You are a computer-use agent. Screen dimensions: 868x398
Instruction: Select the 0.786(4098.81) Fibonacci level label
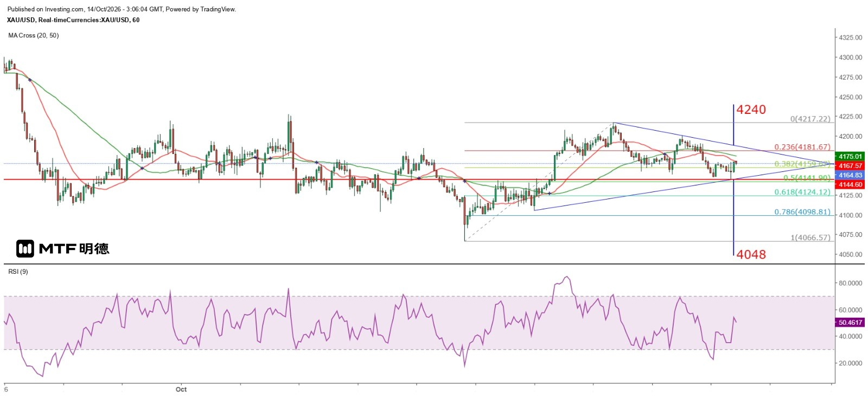[802, 212]
